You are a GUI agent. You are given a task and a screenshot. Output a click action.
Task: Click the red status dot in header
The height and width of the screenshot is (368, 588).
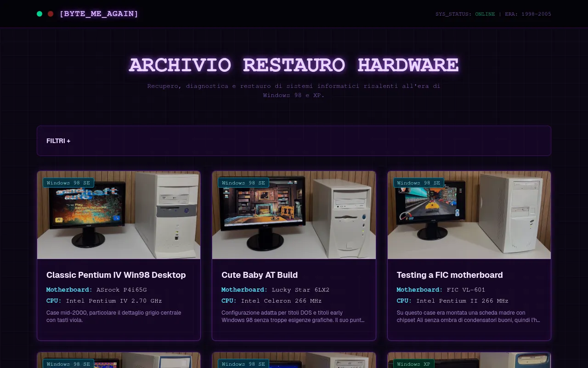tap(51, 14)
